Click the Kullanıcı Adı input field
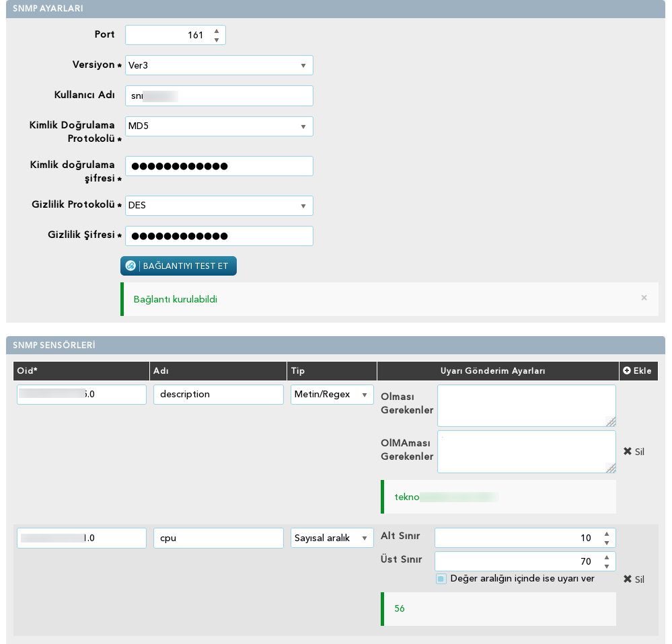Image resolution: width=672 pixels, height=644 pixels. tap(219, 96)
